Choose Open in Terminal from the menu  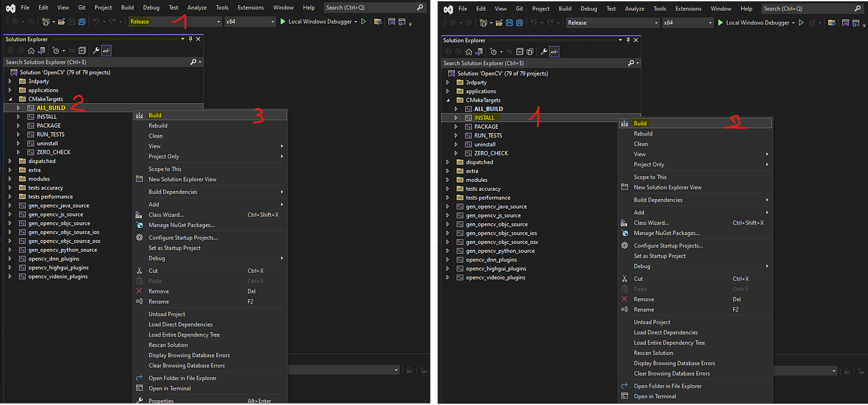(x=169, y=388)
